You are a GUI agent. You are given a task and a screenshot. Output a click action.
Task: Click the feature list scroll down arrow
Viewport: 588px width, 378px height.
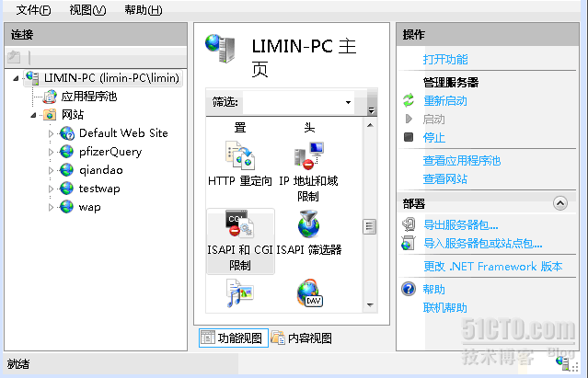point(370,305)
